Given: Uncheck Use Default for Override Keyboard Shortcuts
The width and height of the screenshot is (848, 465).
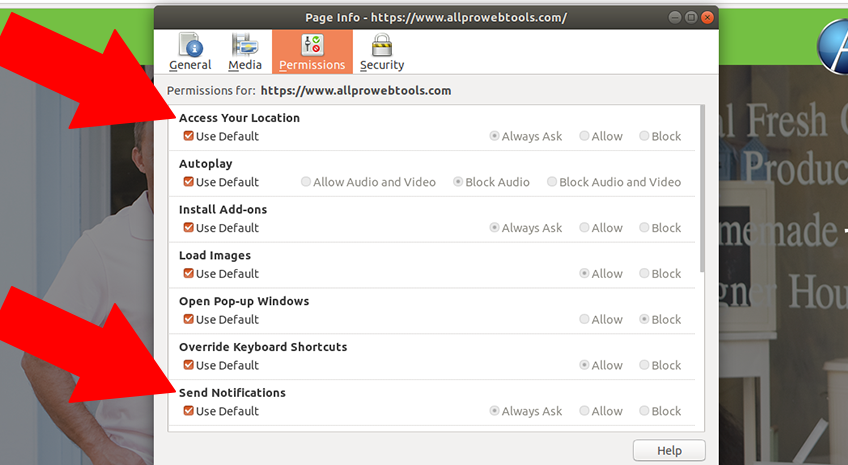Looking at the screenshot, I should (x=188, y=365).
